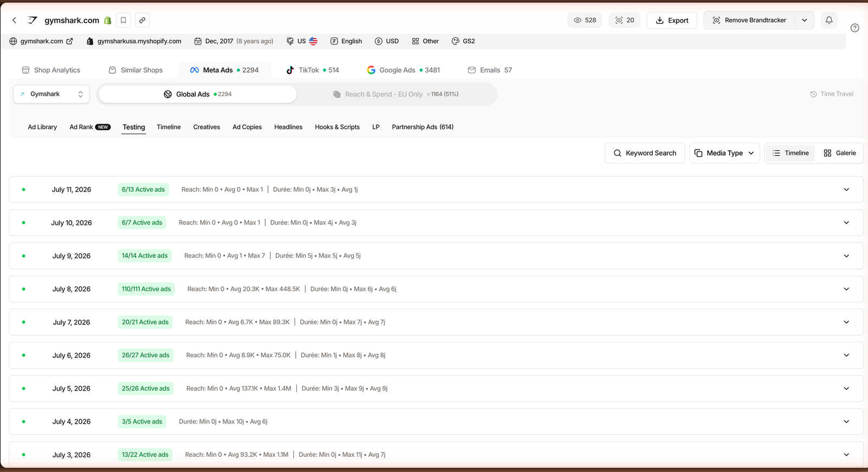Switch to Galerie view
Screen dimensions: 868x472
(839, 153)
